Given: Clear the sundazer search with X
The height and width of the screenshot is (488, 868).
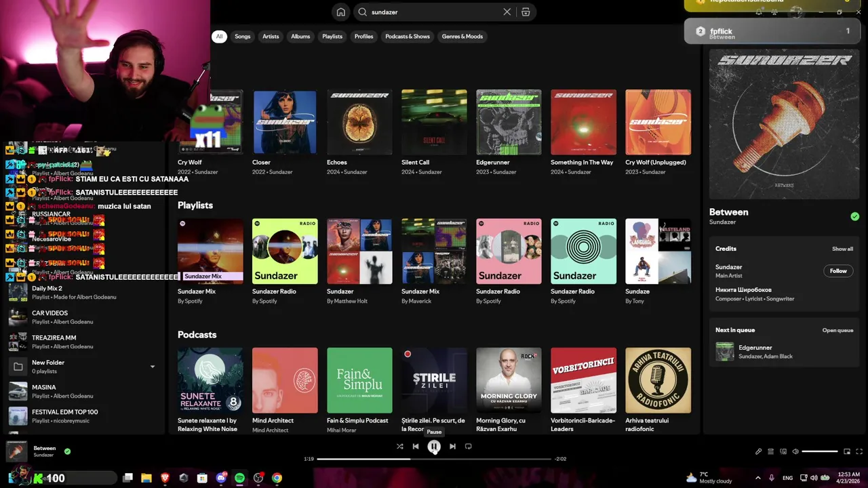Looking at the screenshot, I should pos(507,12).
